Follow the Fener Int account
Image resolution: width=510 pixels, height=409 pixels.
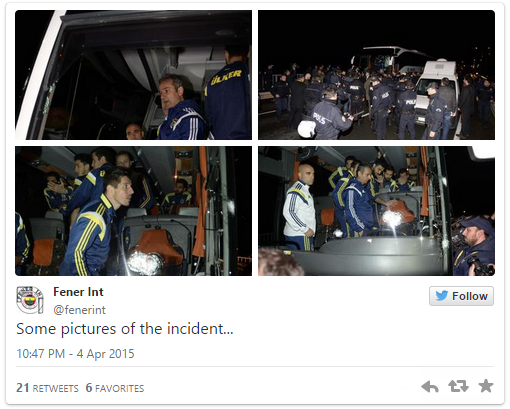[461, 296]
